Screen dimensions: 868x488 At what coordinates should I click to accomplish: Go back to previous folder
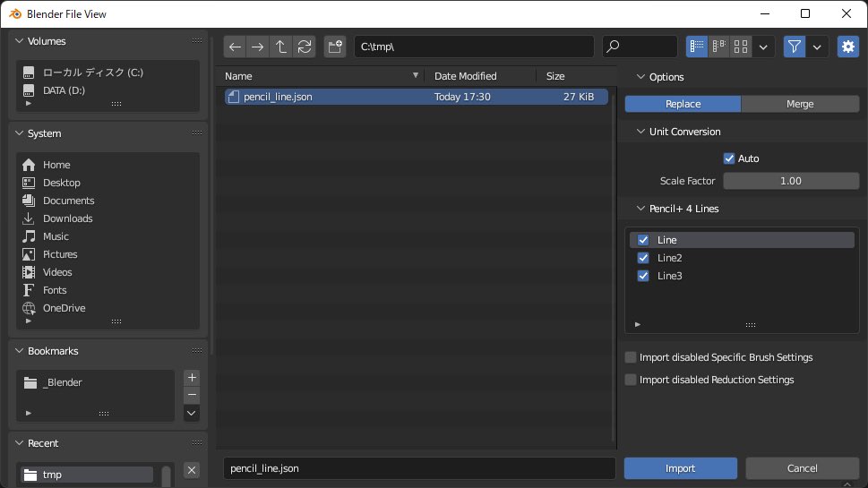tap(235, 47)
